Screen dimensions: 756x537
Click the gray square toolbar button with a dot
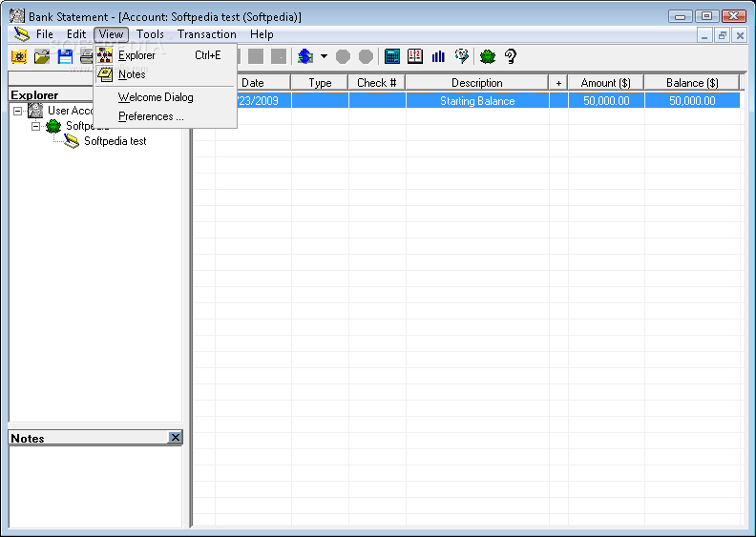(x=279, y=57)
